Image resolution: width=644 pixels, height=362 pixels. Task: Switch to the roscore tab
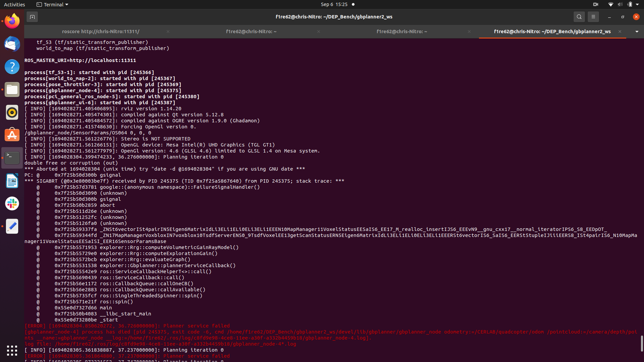point(101,32)
